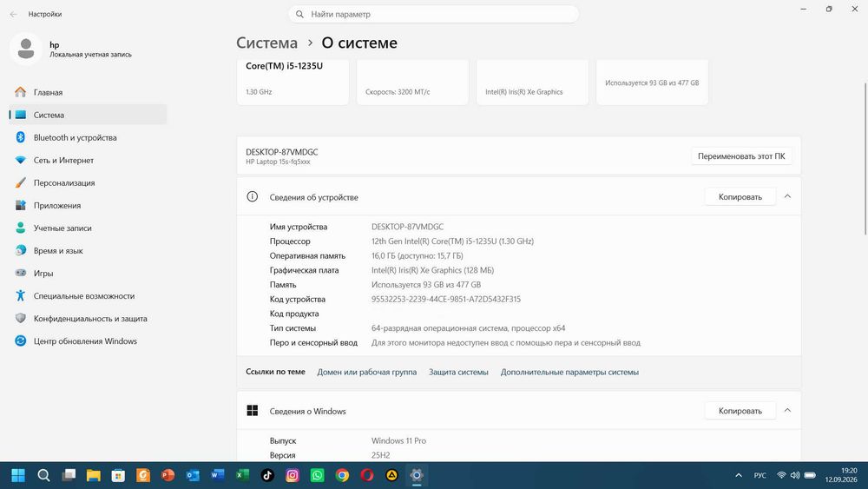
Task: Copy device info with Копировать button
Action: click(740, 196)
